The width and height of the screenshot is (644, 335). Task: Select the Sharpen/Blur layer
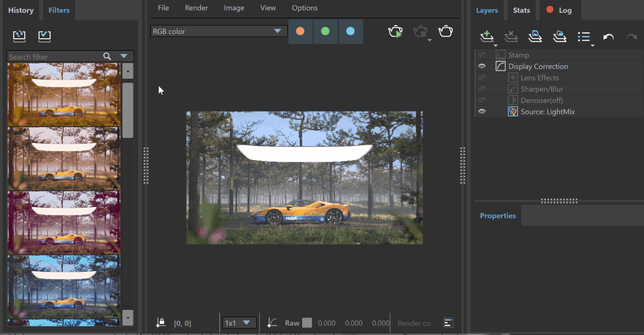pos(542,89)
